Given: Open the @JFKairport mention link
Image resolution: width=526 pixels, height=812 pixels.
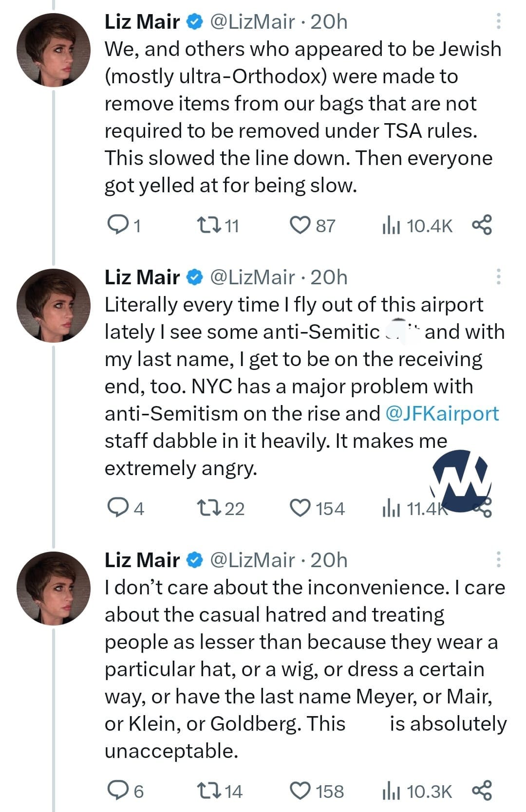Looking at the screenshot, I should [442, 413].
